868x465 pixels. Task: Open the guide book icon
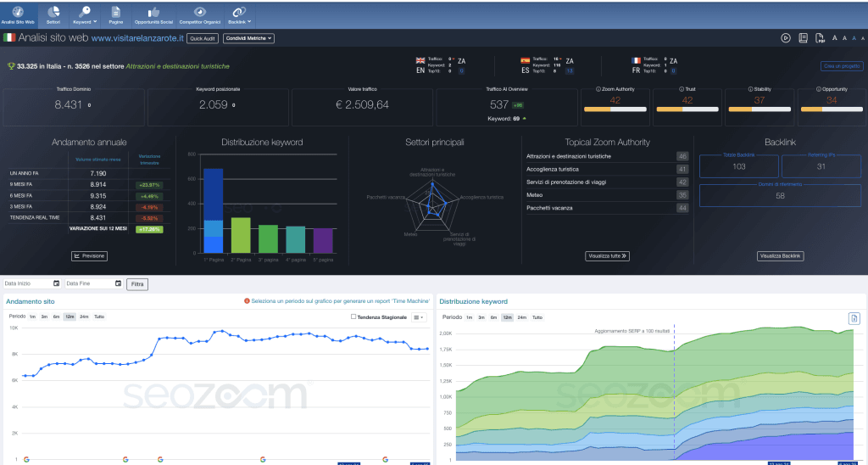(804, 38)
